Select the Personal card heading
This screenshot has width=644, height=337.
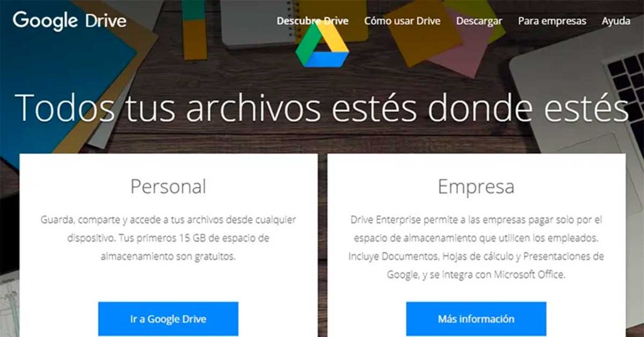click(168, 186)
